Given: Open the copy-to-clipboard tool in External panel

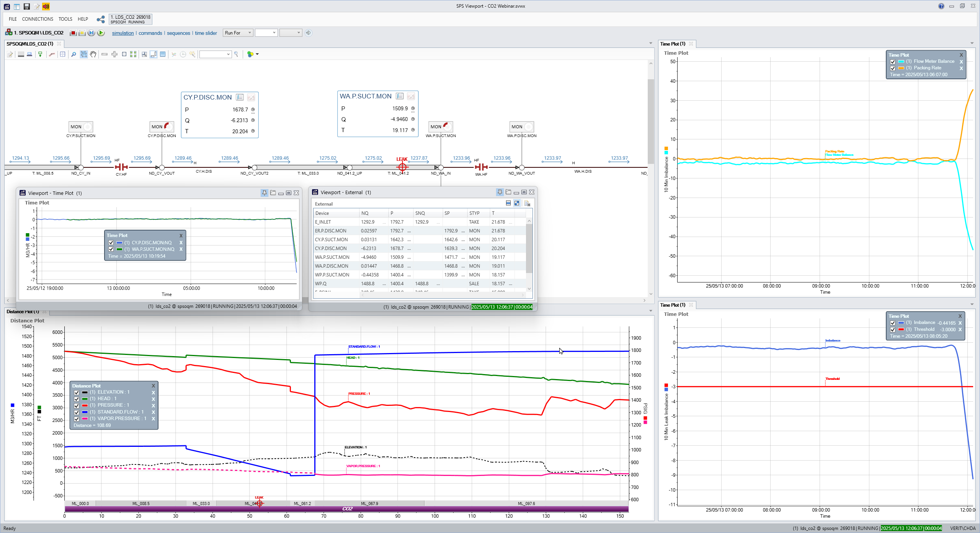Looking at the screenshot, I should pos(528,203).
